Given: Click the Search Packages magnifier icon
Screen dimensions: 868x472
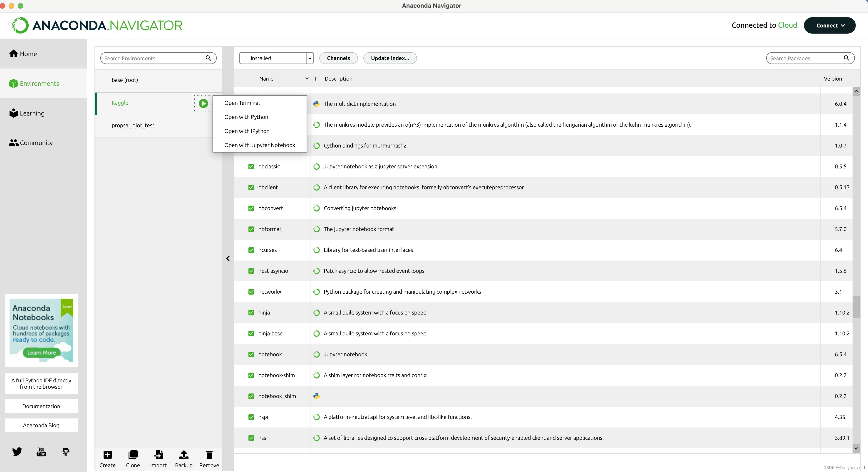Looking at the screenshot, I should (x=846, y=58).
